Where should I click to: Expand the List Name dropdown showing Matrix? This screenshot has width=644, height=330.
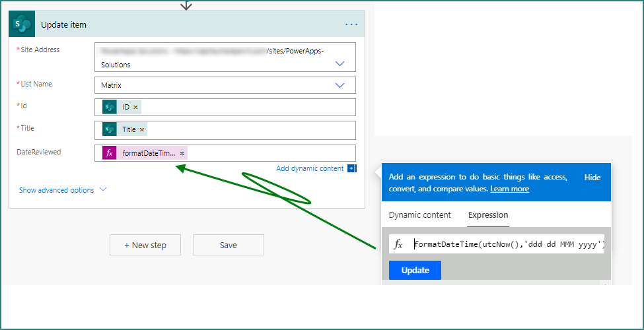[340, 85]
